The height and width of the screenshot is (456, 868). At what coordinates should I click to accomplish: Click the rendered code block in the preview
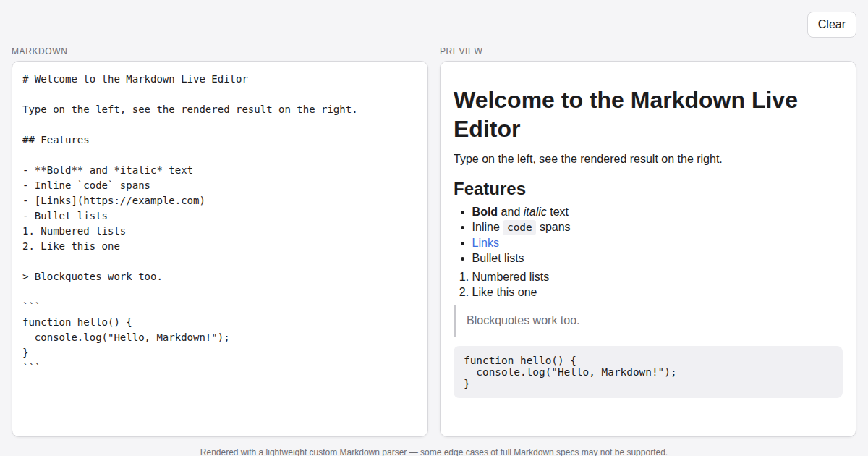648,372
